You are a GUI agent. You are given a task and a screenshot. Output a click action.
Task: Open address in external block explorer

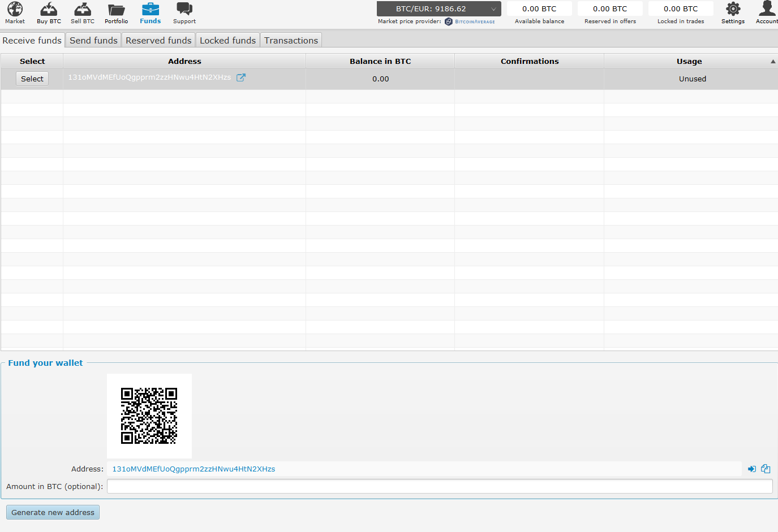point(241,77)
